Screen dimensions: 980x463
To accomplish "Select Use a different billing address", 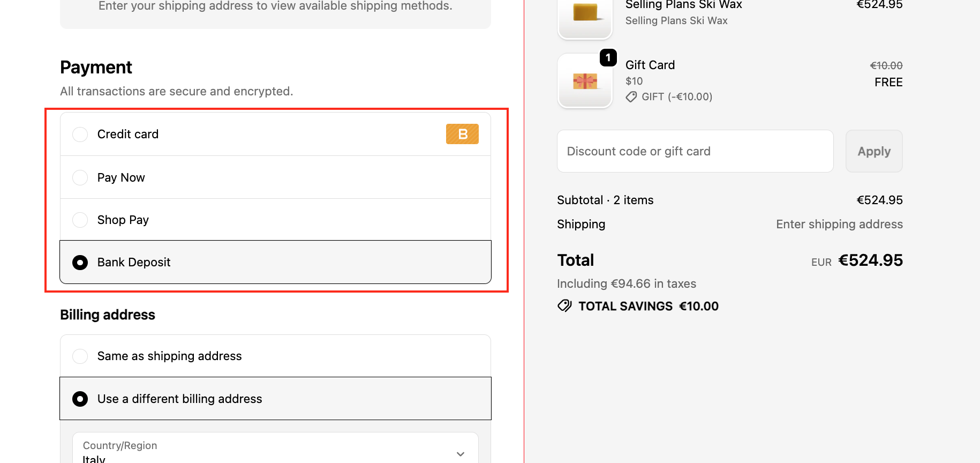I will [x=80, y=399].
